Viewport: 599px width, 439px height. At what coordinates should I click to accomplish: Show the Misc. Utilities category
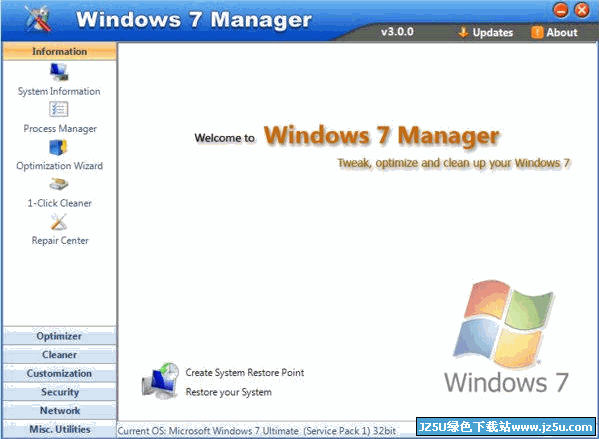click(60, 429)
